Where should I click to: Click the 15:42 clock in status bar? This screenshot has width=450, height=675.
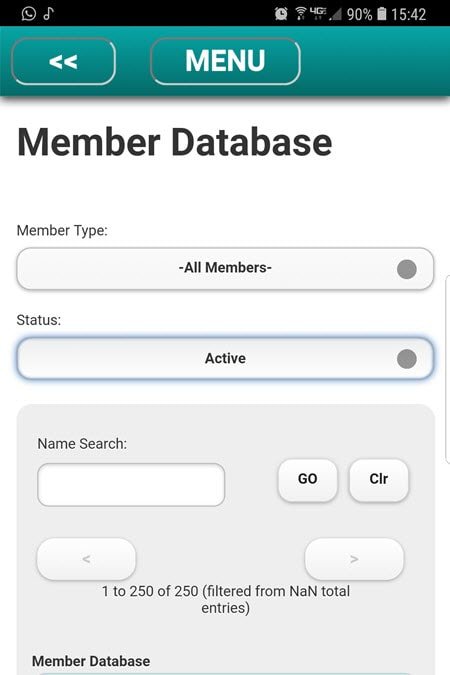click(408, 14)
